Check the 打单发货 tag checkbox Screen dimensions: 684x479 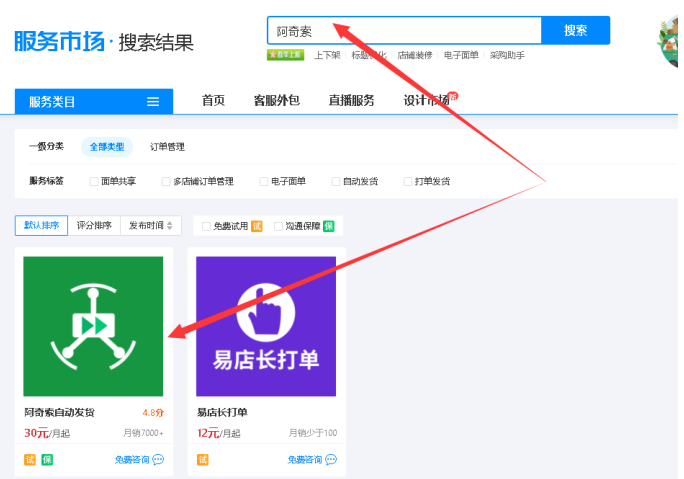(407, 181)
